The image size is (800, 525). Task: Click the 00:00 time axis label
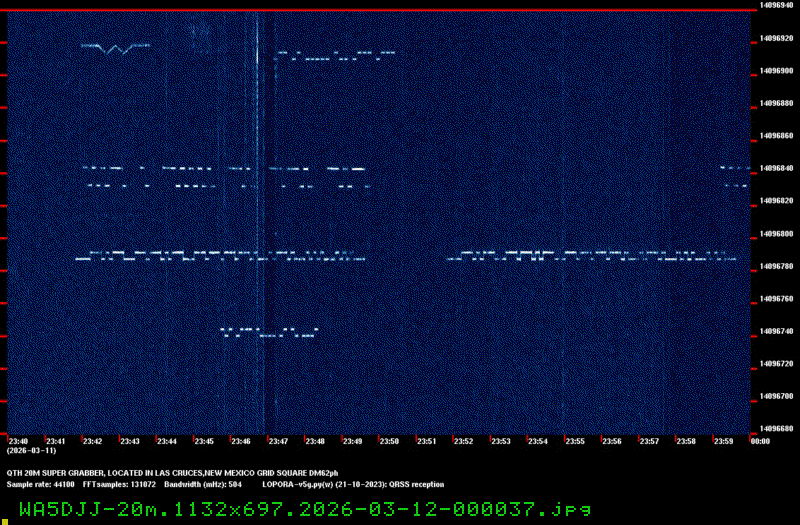tap(760, 441)
